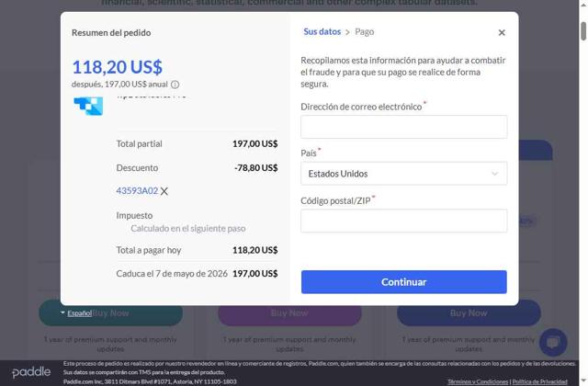The width and height of the screenshot is (588, 386).
Task: Focus the email address field
Action: [404, 127]
